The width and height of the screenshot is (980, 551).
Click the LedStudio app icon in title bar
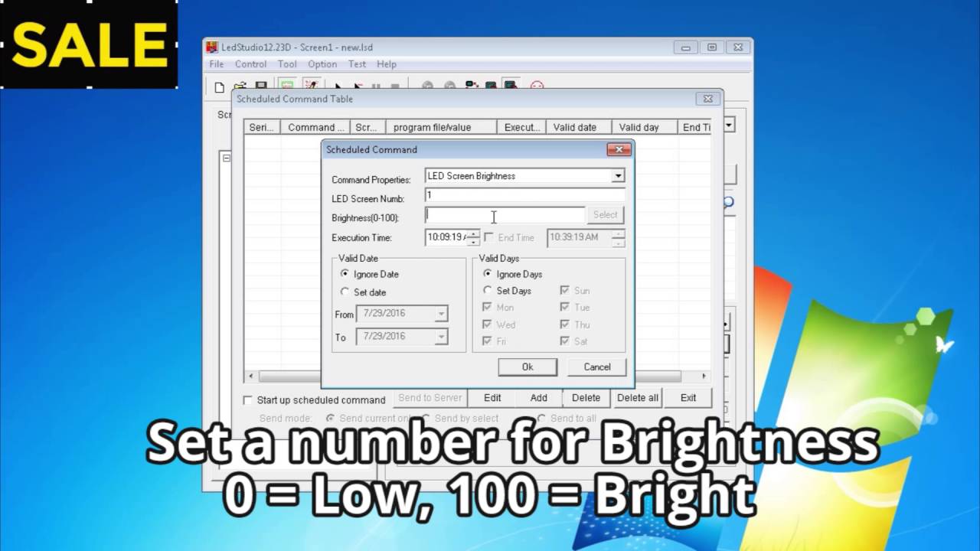tap(212, 47)
